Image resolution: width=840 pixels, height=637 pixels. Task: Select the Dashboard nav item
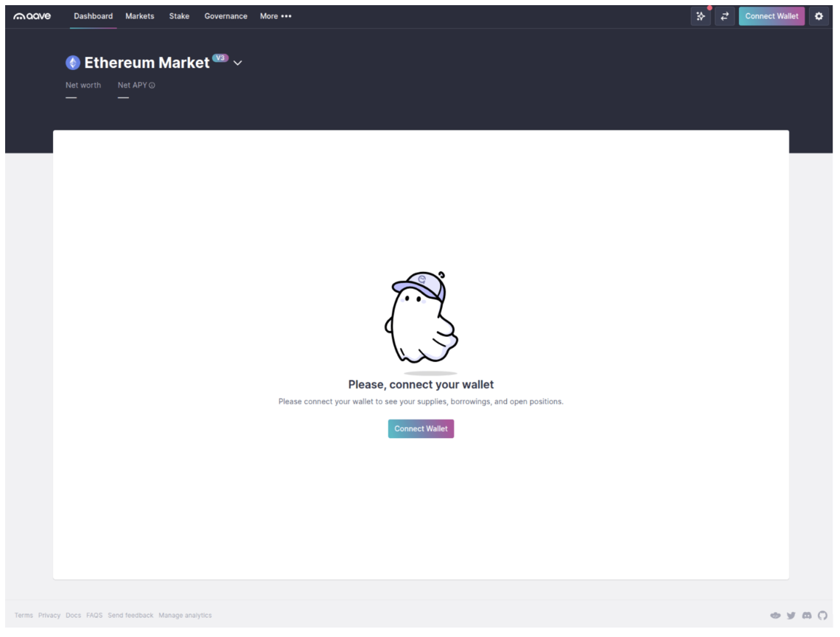tap(93, 15)
